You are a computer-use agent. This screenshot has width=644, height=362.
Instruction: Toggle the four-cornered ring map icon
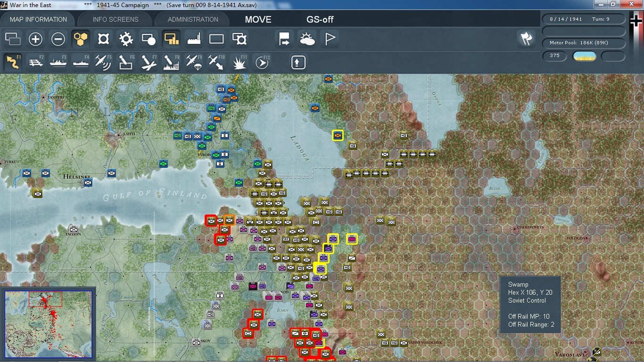tap(103, 39)
